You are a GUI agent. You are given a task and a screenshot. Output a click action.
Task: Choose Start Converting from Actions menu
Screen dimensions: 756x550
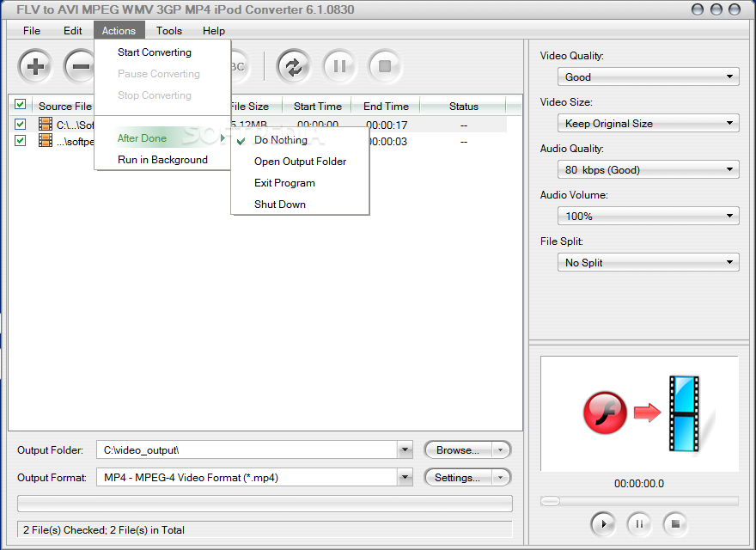162,52
